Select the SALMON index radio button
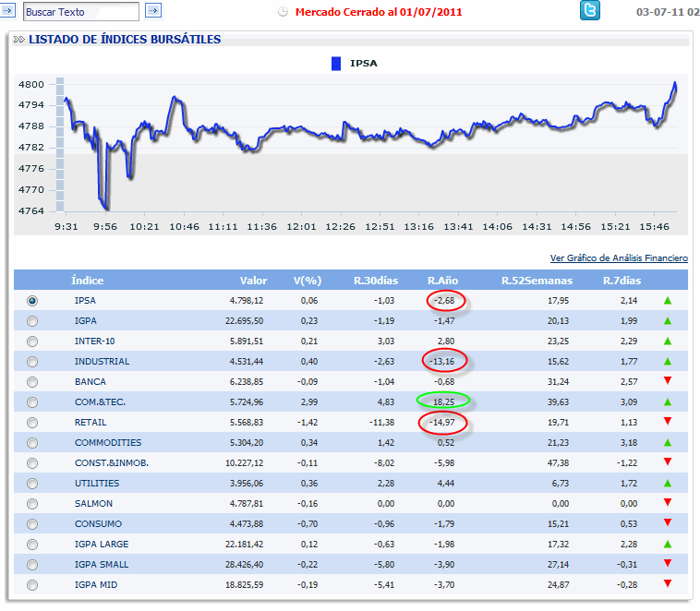Viewport: 700px width, 611px height. pos(33,504)
